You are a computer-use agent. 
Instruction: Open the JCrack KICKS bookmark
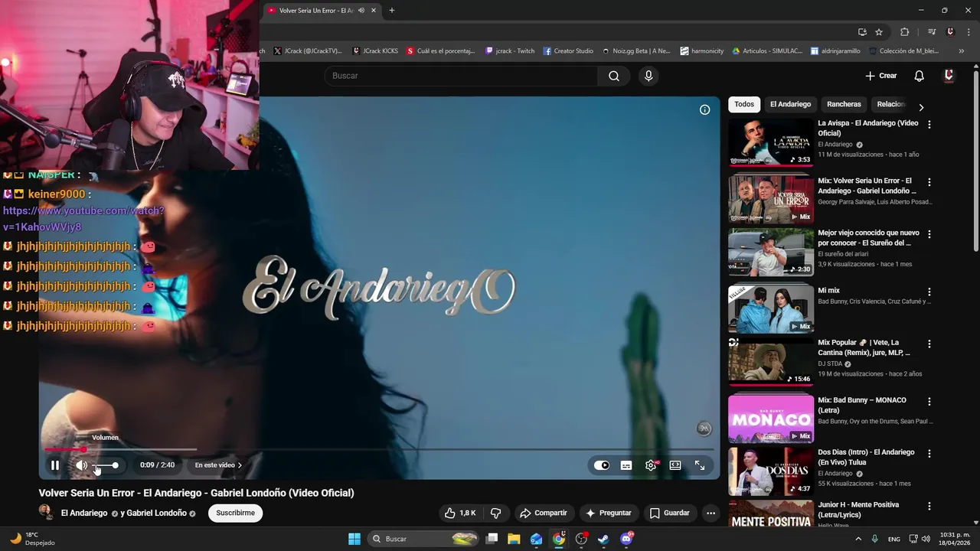pyautogui.click(x=375, y=51)
